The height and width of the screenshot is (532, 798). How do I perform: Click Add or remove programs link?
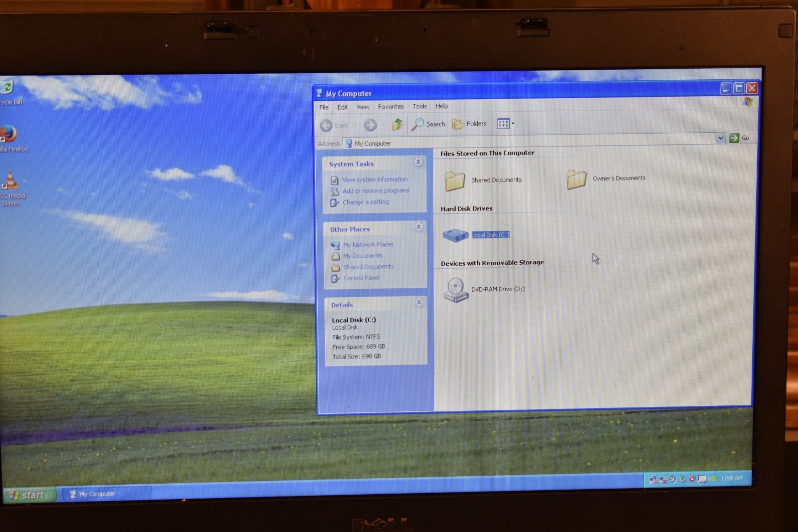[x=376, y=191]
